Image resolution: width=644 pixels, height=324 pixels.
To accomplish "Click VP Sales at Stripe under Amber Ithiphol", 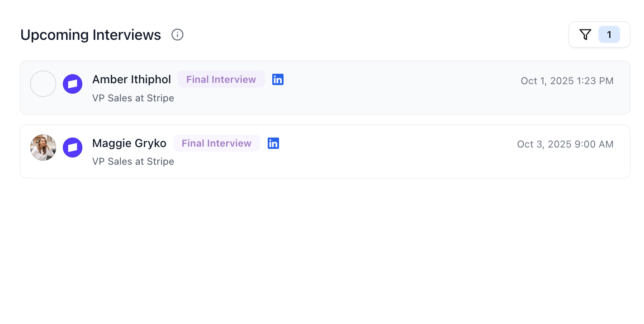I will 133,98.
